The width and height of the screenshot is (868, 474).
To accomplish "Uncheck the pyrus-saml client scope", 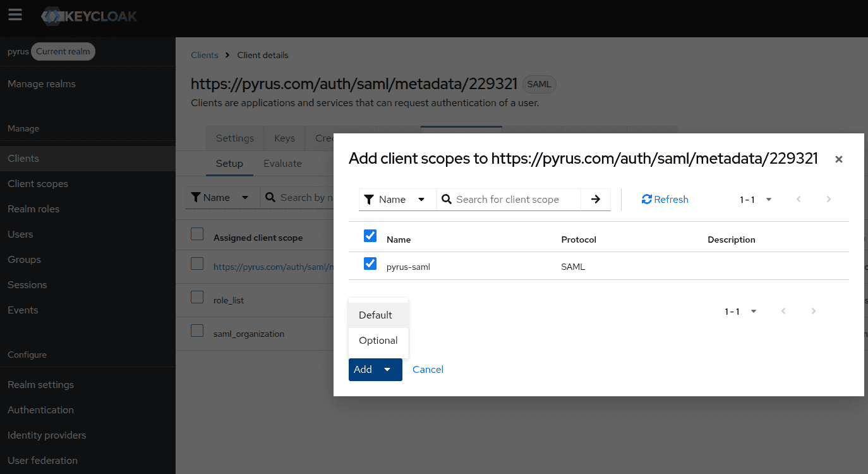I will tap(370, 264).
